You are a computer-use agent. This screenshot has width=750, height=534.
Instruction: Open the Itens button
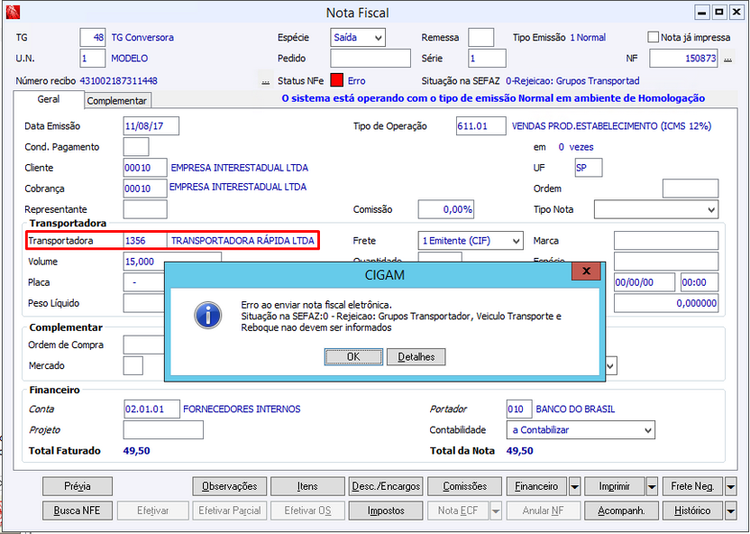click(x=308, y=487)
